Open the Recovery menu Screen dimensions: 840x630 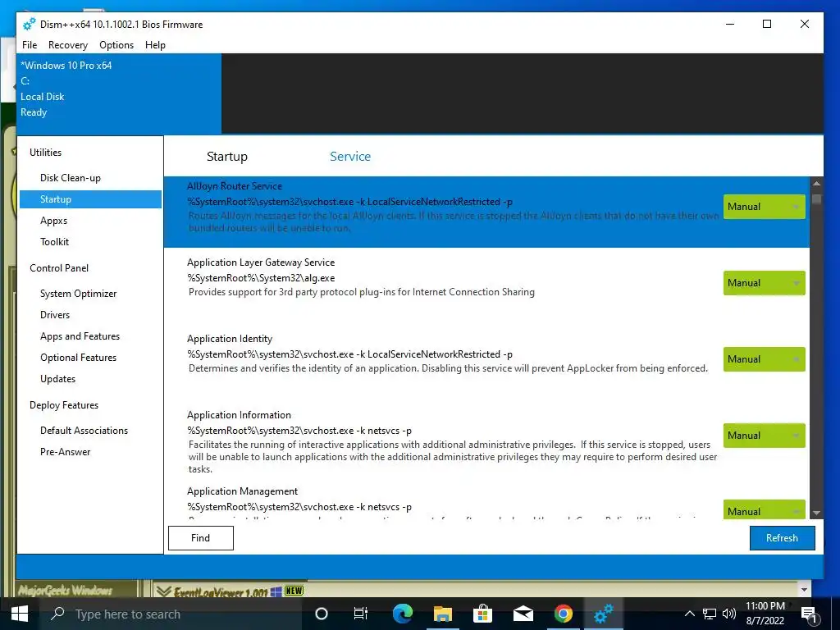[68, 45]
